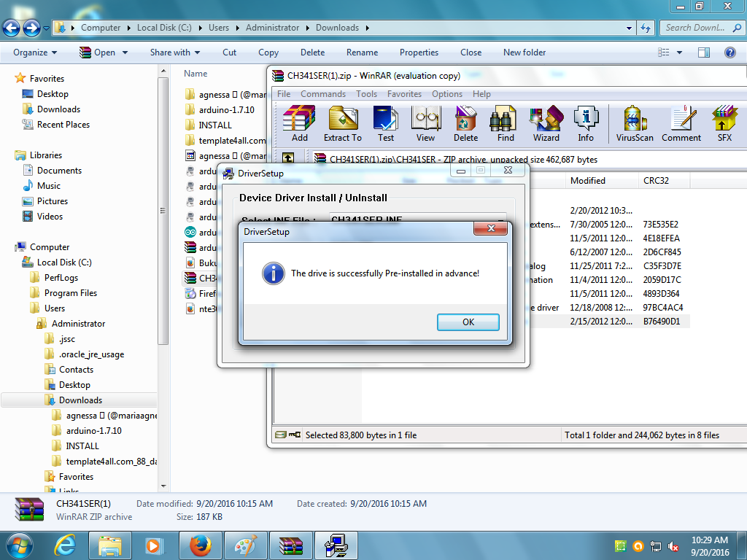Open the address bar history dropdown
Viewport: 747px width, 560px height.
tap(630, 28)
